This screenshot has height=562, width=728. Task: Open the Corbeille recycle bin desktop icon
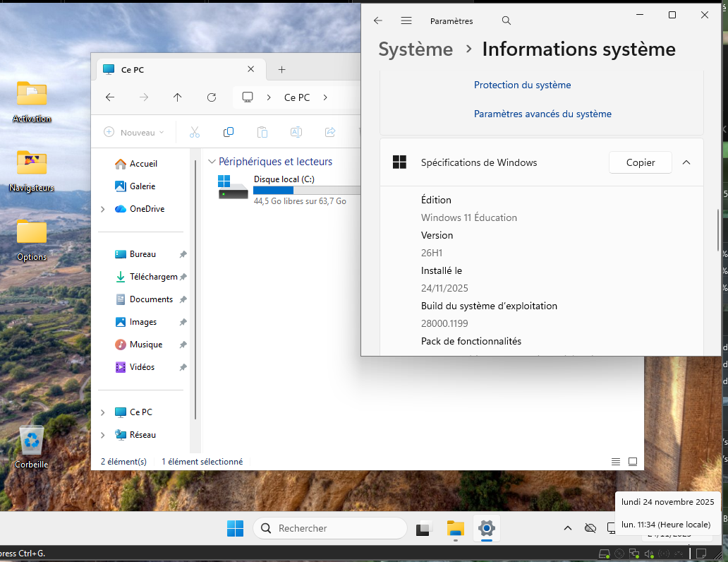point(32,443)
